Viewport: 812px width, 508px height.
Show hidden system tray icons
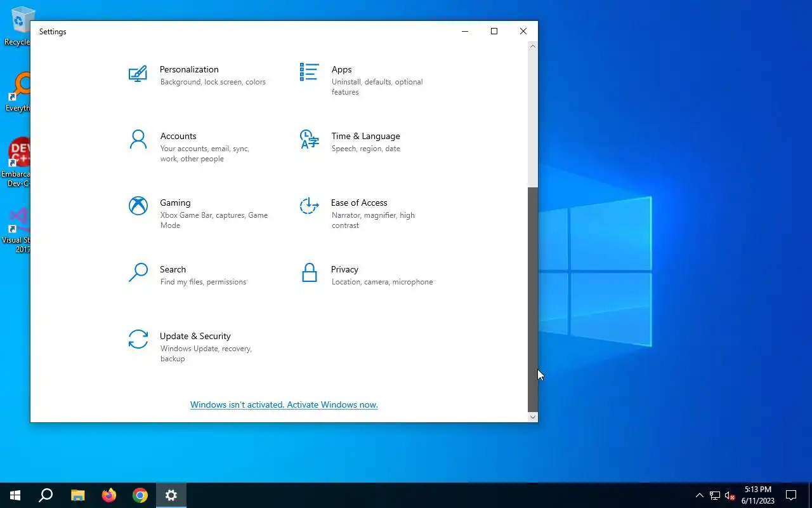pyautogui.click(x=700, y=495)
